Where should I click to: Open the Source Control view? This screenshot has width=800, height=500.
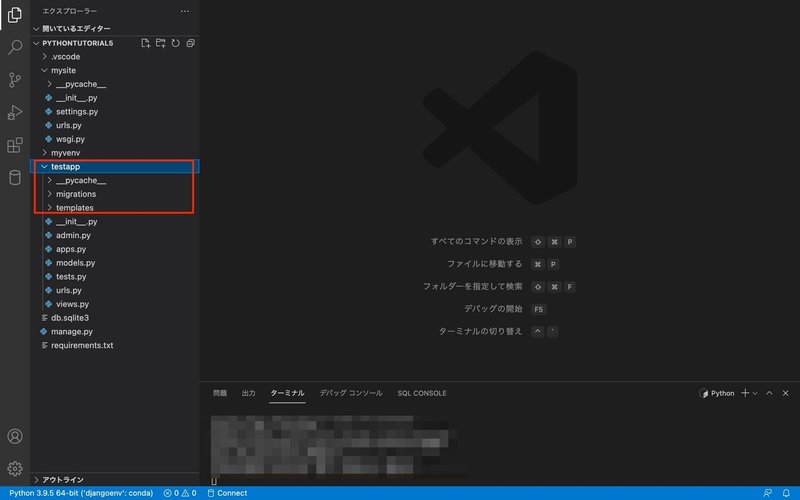[15, 80]
